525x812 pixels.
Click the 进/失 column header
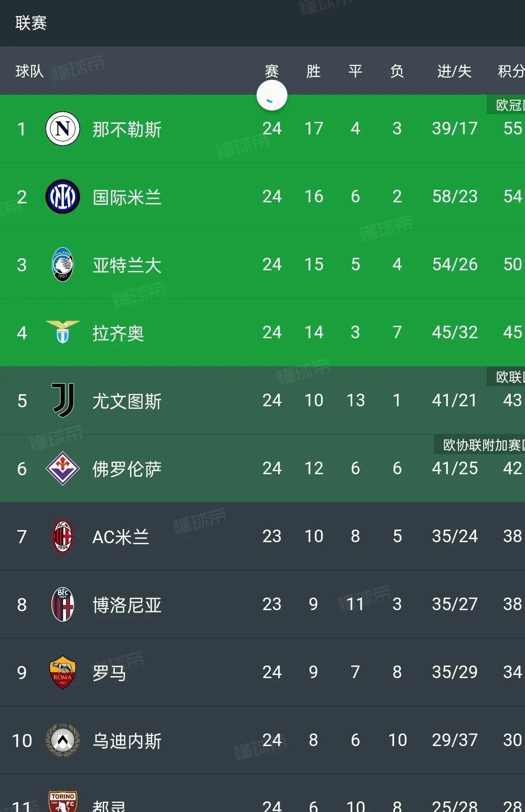[x=453, y=71]
